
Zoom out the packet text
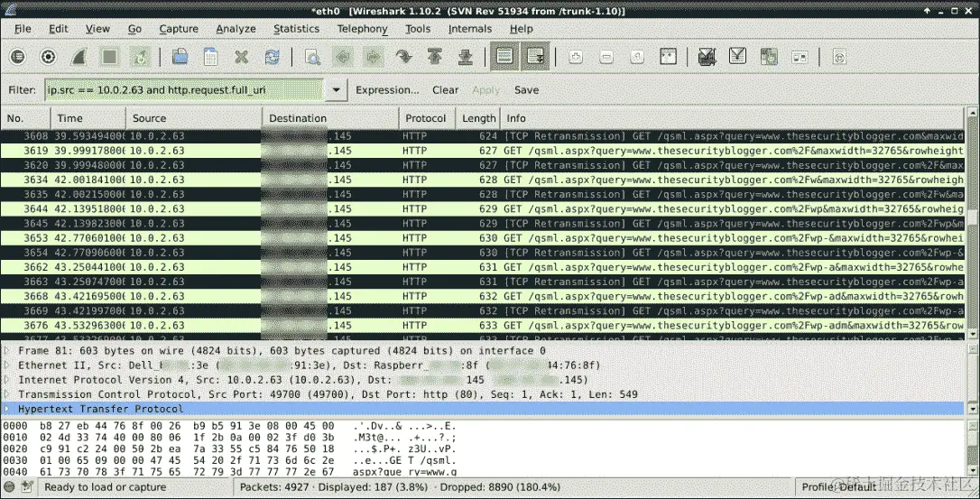[606, 57]
